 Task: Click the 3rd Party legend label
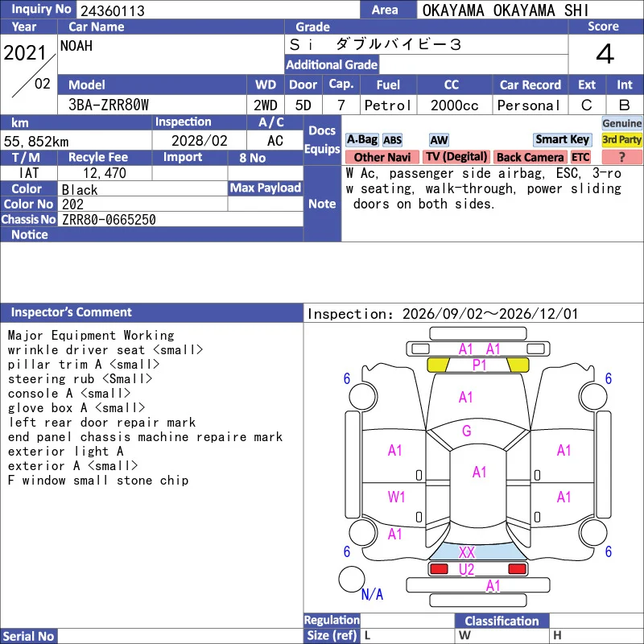pyautogui.click(x=621, y=139)
